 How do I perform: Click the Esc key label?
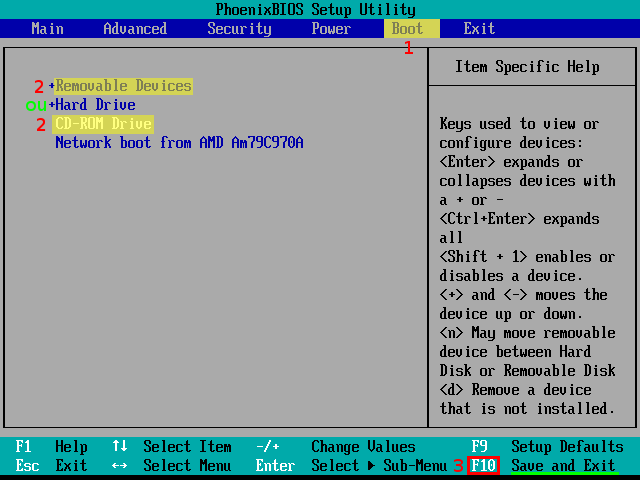click(27, 466)
